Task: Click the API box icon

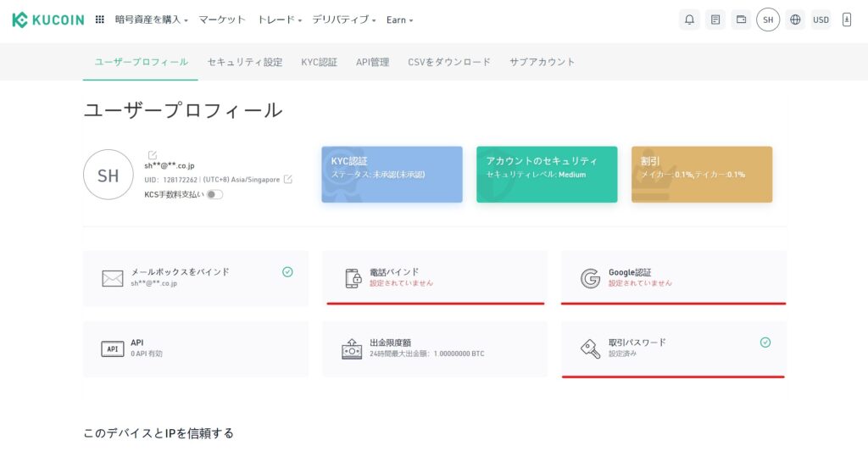Action: coord(113,349)
